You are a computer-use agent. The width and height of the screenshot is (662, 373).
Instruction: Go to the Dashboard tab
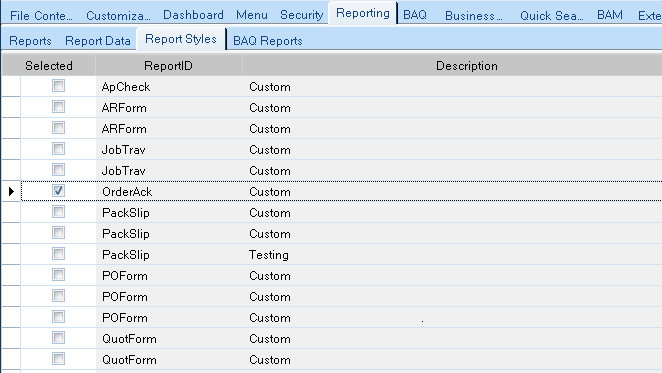click(x=193, y=15)
